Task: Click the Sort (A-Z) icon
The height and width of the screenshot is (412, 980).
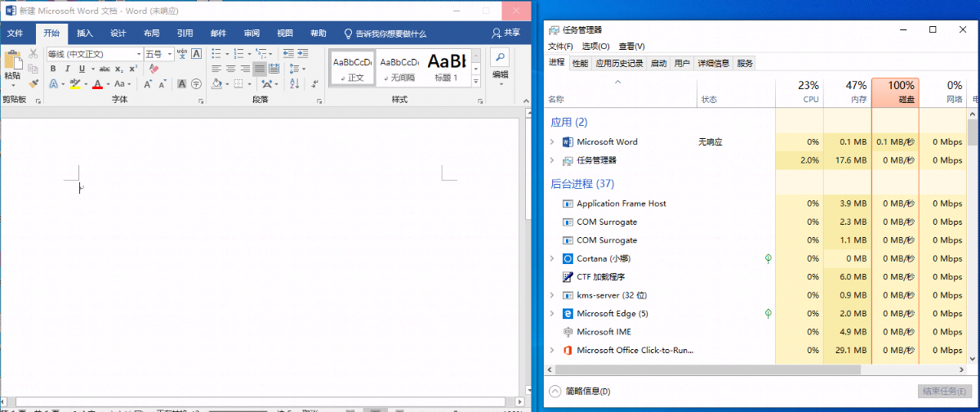Action: click(x=295, y=83)
